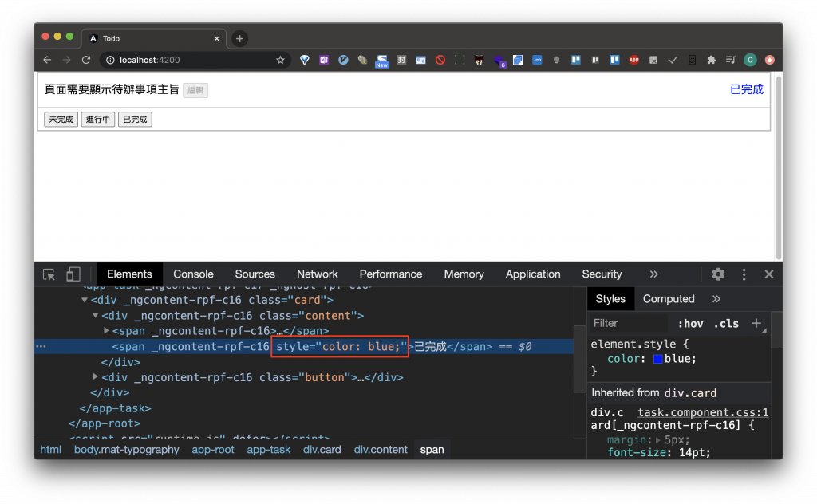Open the media controls playlist icon
The image size is (817, 504).
[731, 60]
